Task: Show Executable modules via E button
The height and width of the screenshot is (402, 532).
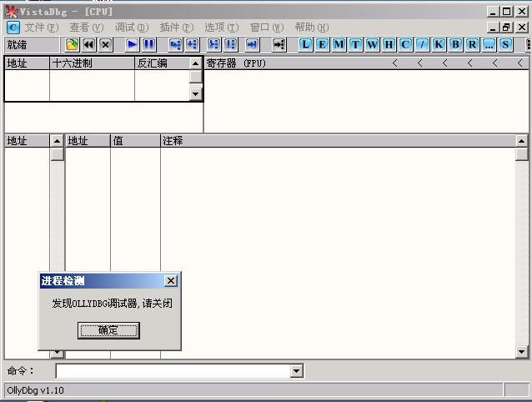Action: pyautogui.click(x=322, y=44)
